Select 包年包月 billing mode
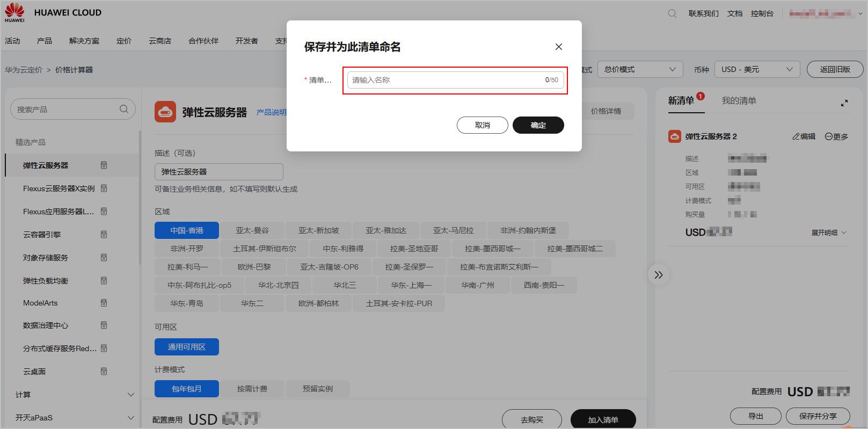 [x=187, y=389]
